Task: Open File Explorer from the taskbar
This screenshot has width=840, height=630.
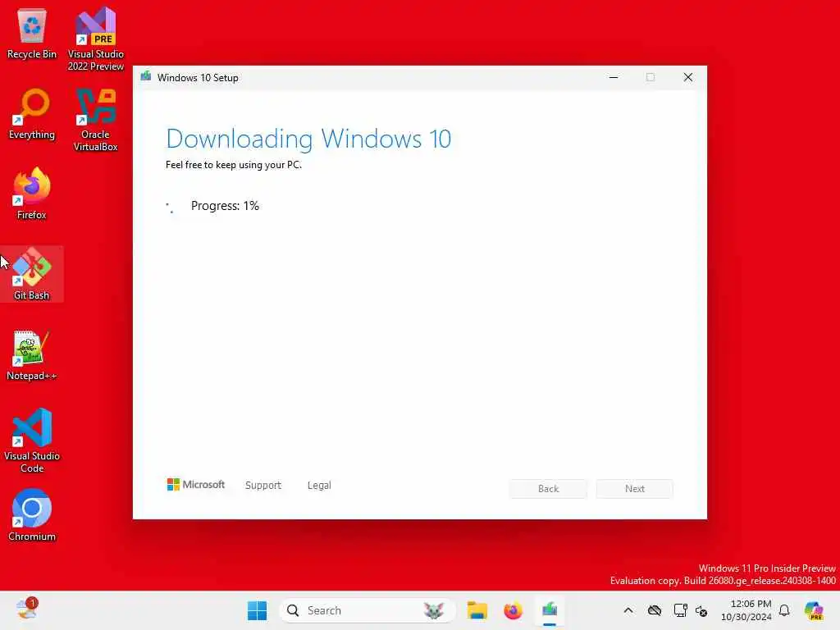Action: (x=477, y=610)
